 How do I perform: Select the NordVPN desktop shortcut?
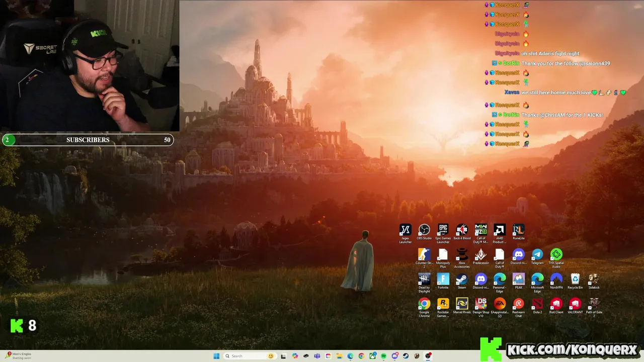point(556,282)
